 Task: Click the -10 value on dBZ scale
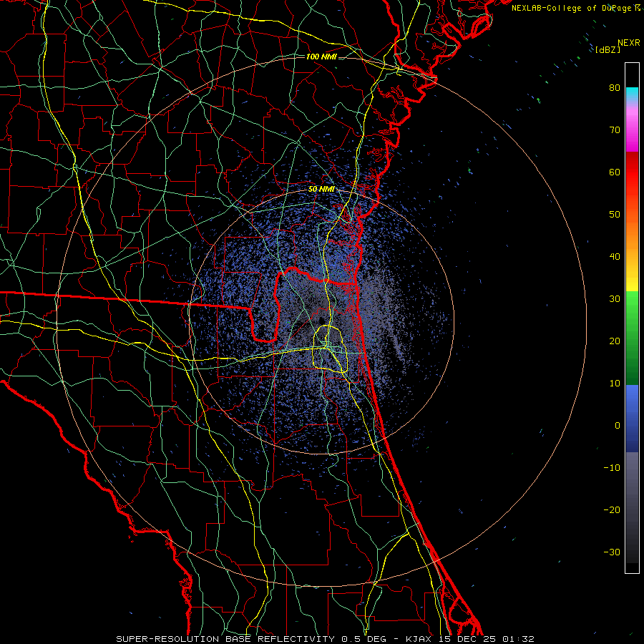612,468
